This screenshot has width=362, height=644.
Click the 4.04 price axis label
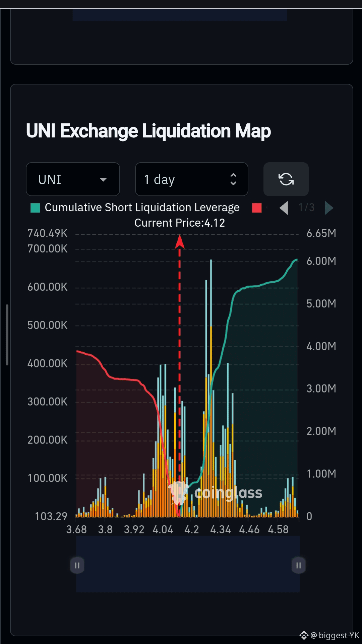(x=163, y=530)
